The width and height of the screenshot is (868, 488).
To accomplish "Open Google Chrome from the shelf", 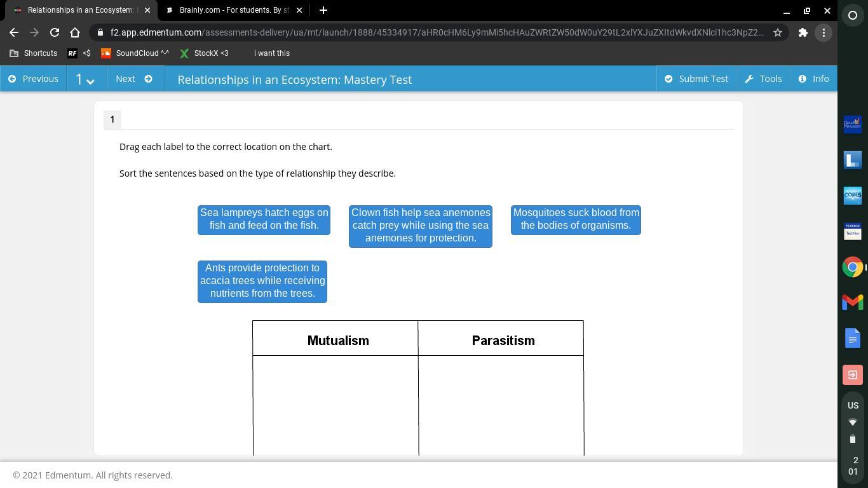I will [x=853, y=267].
